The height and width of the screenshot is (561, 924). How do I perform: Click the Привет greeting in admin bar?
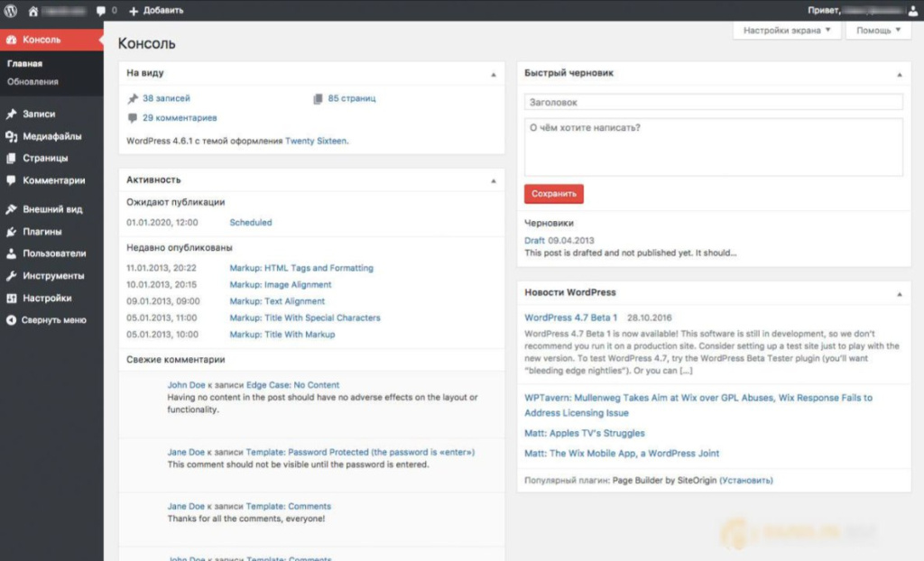(x=824, y=11)
